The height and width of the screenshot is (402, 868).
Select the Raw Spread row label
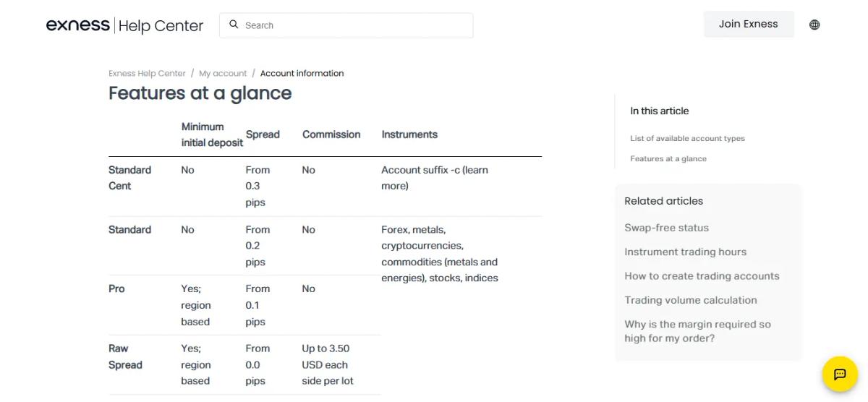(125, 356)
